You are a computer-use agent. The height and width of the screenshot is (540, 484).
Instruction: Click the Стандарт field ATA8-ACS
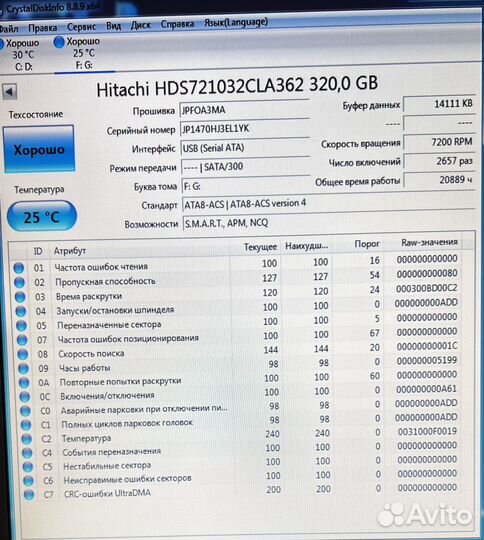[x=328, y=204]
